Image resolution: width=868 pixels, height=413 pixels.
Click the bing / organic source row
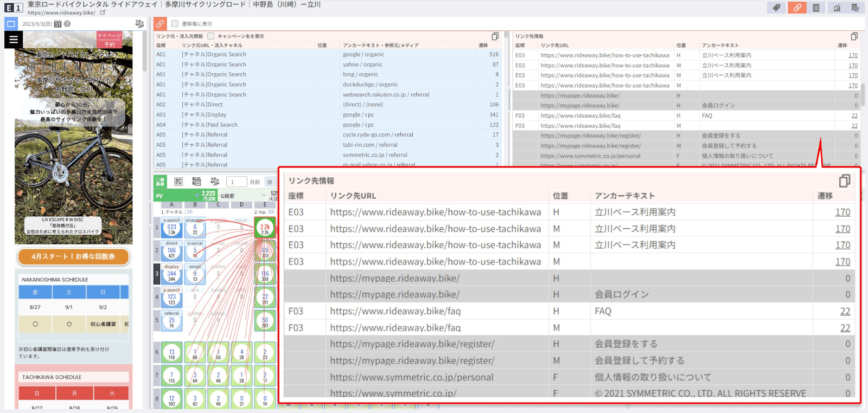point(328,74)
